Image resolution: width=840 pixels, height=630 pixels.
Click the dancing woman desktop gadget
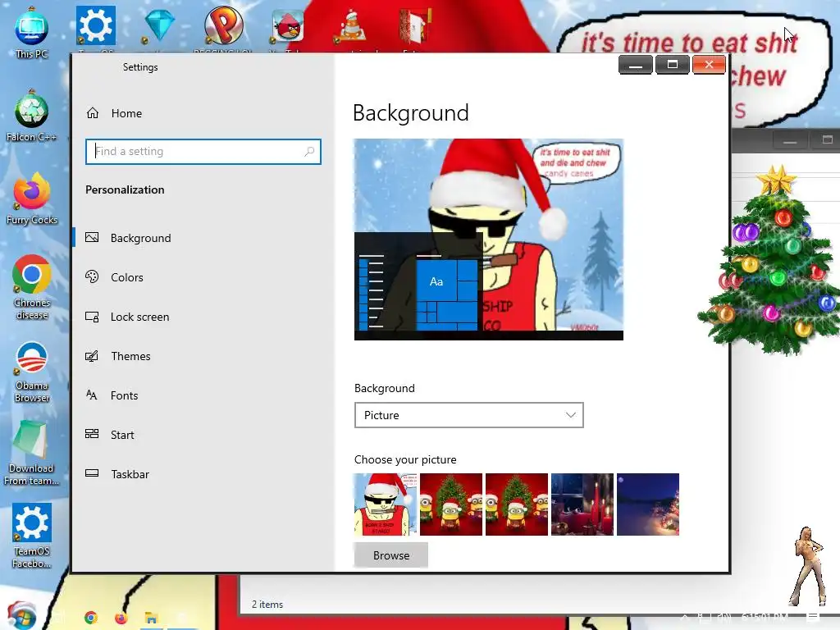point(808,566)
